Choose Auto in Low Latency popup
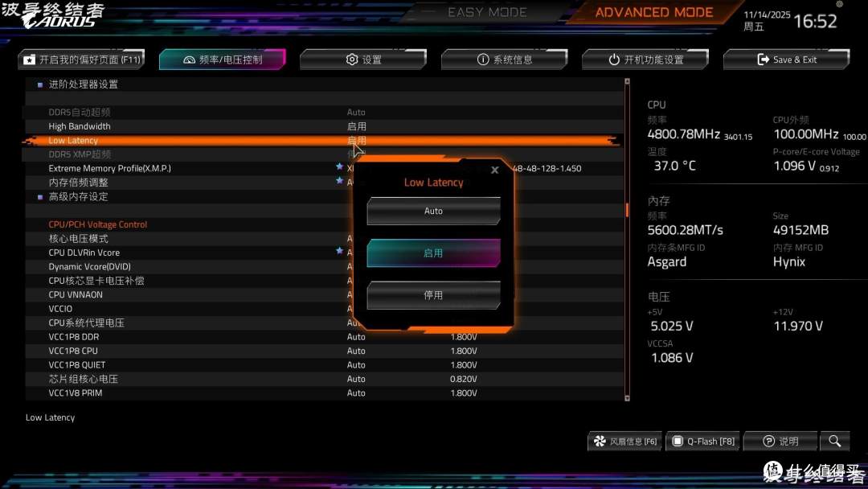868x489 pixels. 433,211
